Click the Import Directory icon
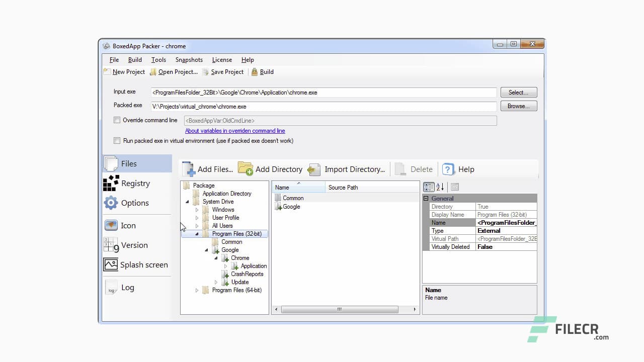Image resolution: width=644 pixels, height=362 pixels. [x=314, y=169]
